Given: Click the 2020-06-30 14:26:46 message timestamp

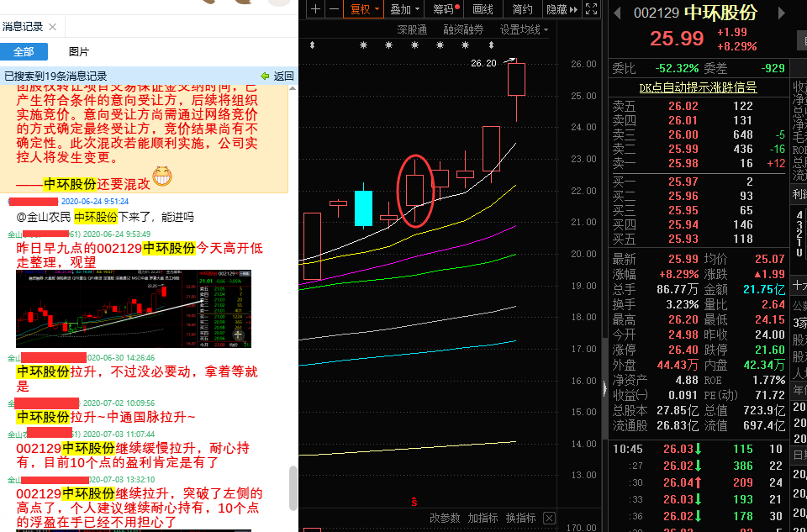Looking at the screenshot, I should [120, 357].
